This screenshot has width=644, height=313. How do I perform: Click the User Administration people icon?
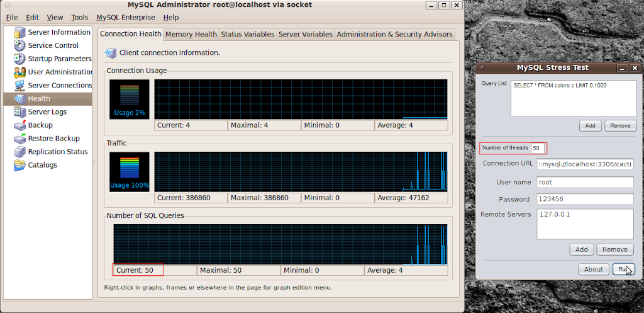coord(19,72)
